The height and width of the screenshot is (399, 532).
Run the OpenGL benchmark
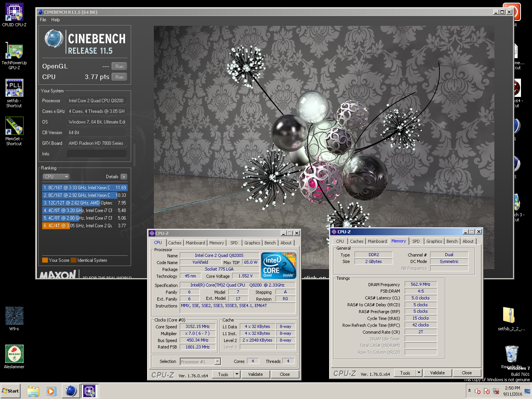click(x=119, y=66)
